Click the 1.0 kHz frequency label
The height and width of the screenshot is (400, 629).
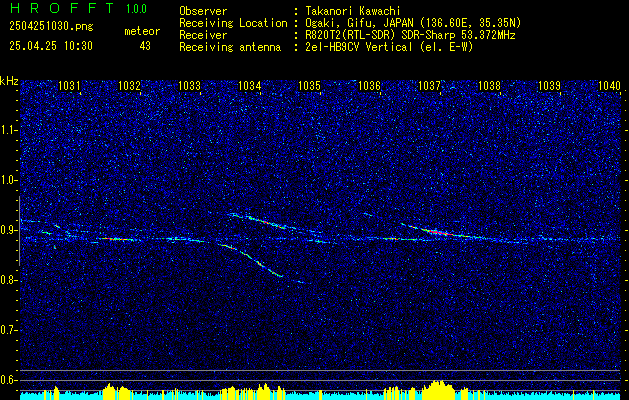click(8, 180)
